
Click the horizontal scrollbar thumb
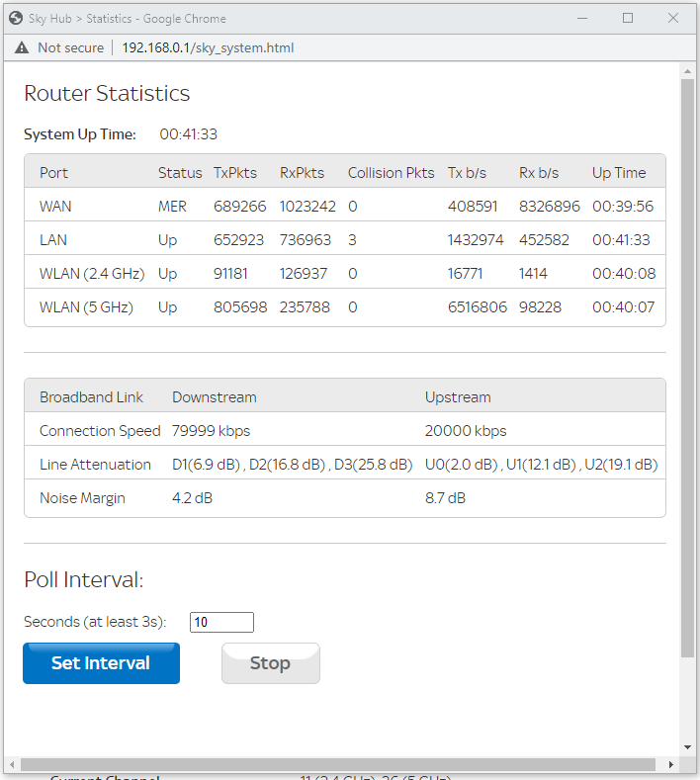click(336, 765)
